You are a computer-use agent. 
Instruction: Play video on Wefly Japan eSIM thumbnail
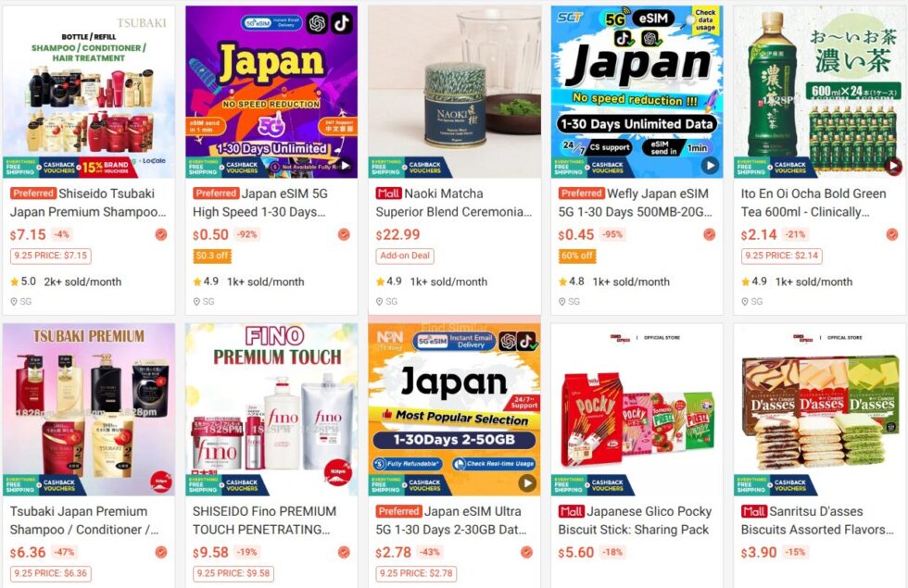click(710, 166)
